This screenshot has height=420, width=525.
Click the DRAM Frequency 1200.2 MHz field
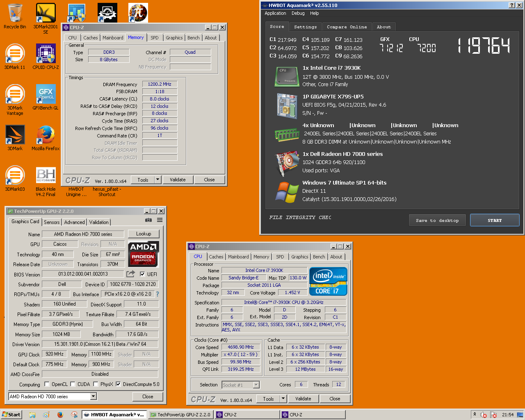[160, 84]
